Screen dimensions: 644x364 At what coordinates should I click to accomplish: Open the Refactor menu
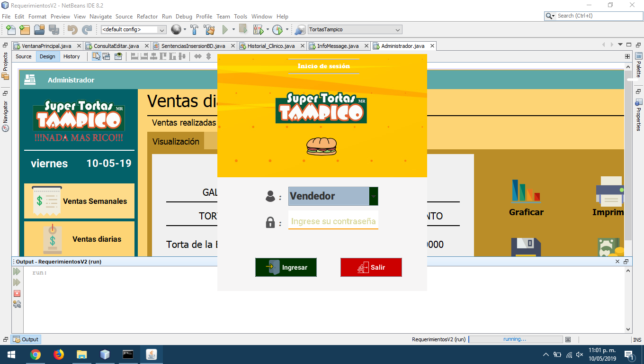(147, 16)
